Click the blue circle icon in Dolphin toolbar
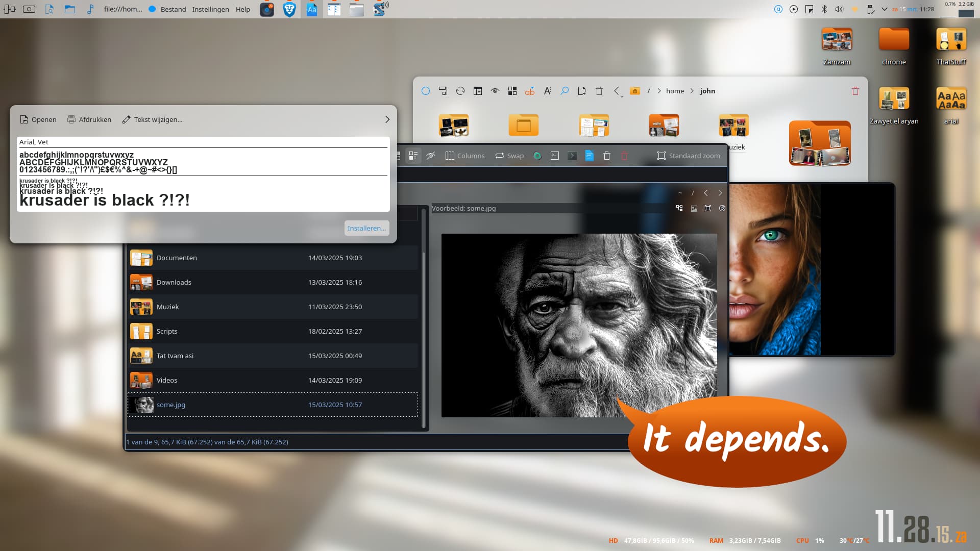 pos(426,91)
